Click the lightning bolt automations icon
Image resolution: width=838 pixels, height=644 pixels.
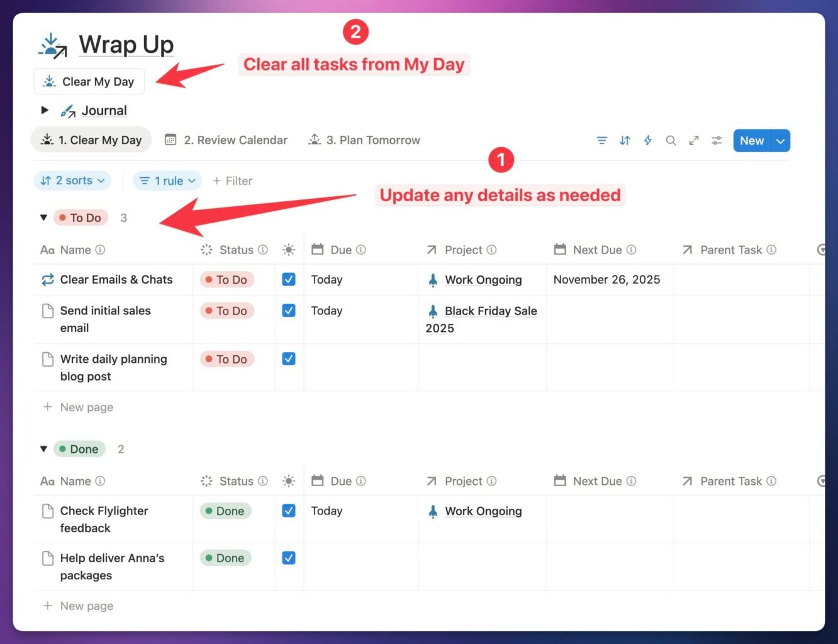point(647,140)
